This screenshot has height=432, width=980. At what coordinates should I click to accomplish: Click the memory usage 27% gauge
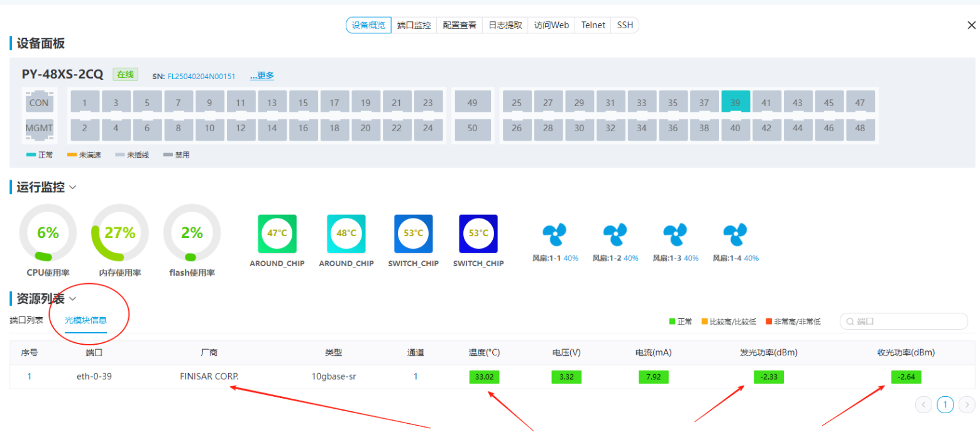[x=120, y=233]
